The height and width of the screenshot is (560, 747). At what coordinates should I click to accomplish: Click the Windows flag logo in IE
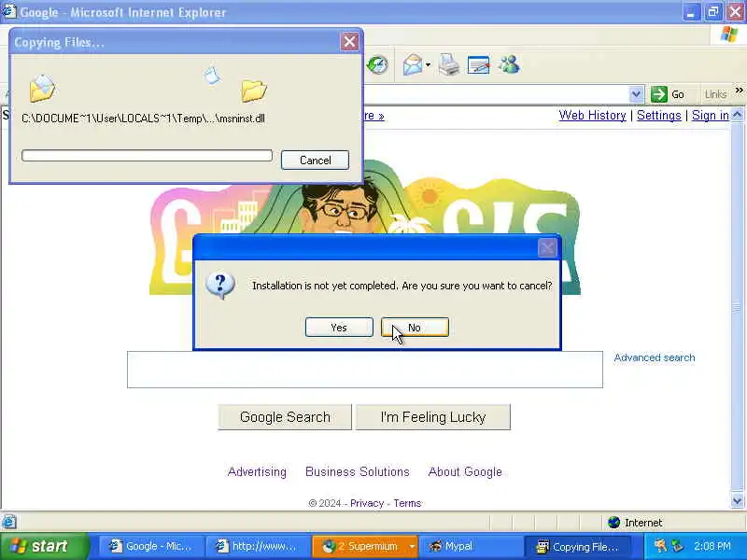729,35
